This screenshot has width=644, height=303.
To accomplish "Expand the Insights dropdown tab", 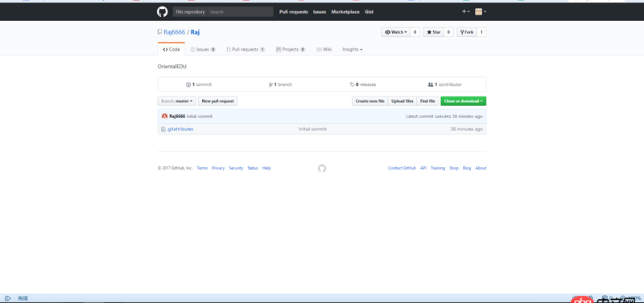I will click(353, 49).
